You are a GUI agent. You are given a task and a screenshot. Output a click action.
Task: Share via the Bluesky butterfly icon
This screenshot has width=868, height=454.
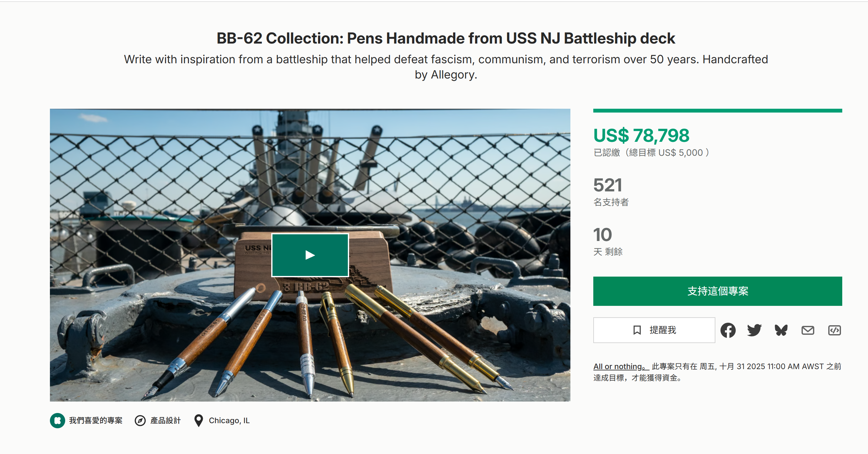pyautogui.click(x=781, y=330)
